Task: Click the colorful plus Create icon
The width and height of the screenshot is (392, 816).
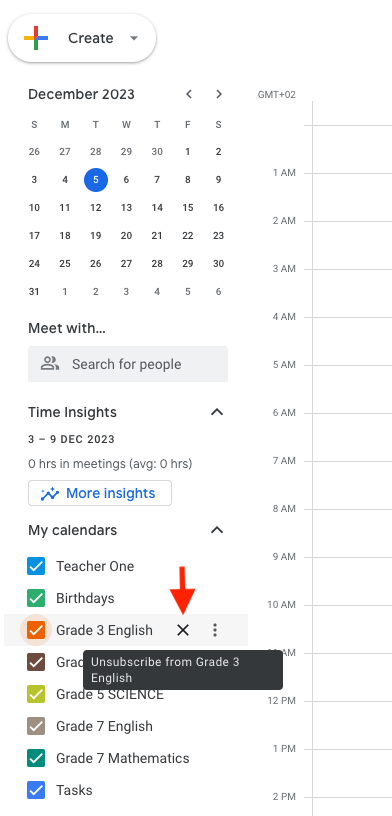Action: tap(36, 38)
